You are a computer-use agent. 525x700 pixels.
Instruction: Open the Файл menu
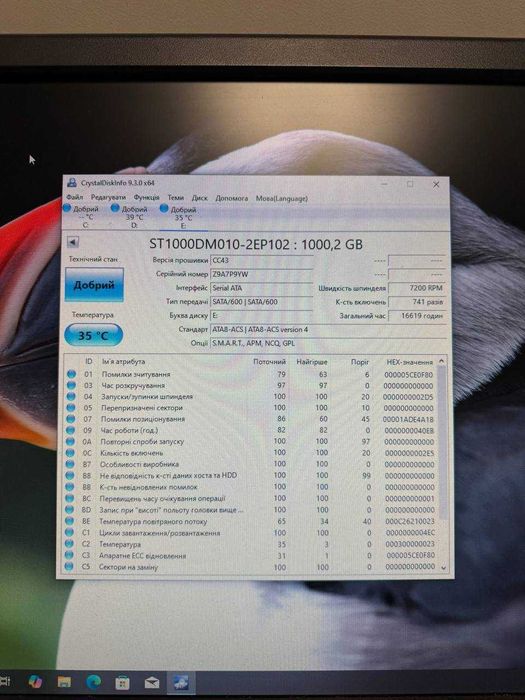tap(75, 197)
